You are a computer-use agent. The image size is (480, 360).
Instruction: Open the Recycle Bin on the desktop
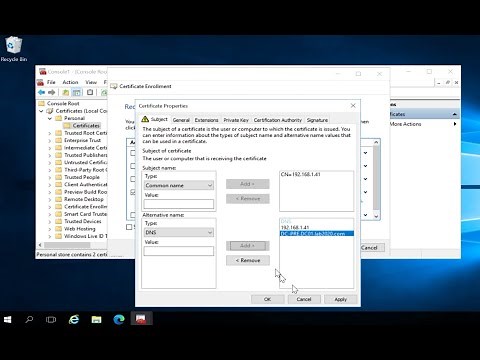click(14, 49)
